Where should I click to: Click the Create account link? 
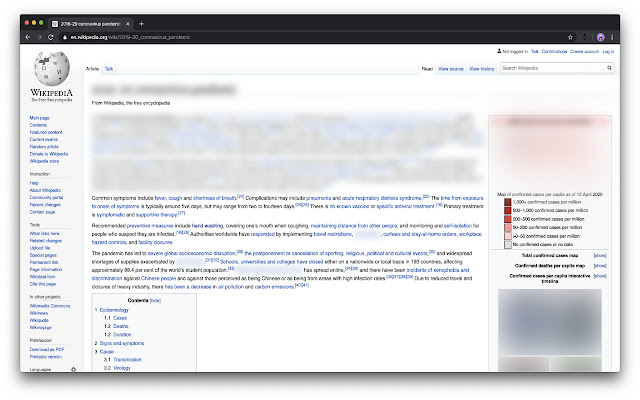click(x=584, y=51)
